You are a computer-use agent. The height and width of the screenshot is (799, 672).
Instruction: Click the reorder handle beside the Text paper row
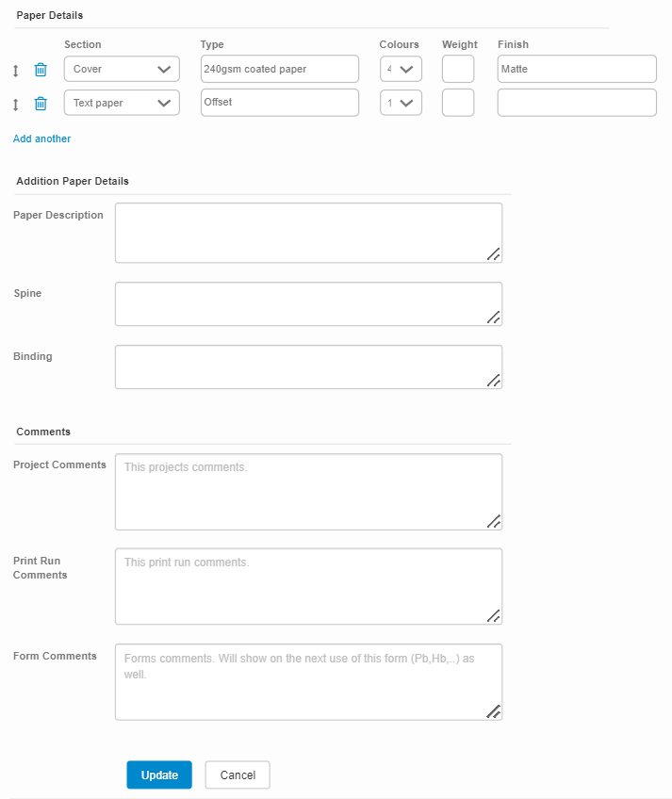pyautogui.click(x=14, y=103)
